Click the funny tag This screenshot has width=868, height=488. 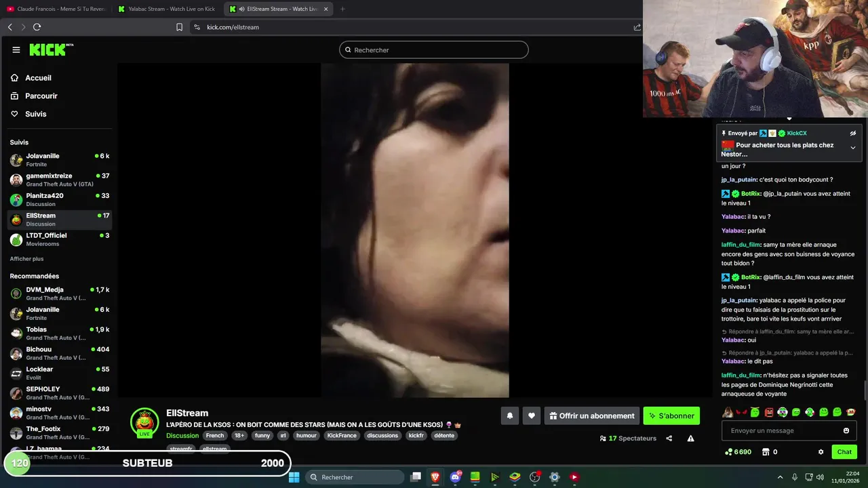(262, 435)
